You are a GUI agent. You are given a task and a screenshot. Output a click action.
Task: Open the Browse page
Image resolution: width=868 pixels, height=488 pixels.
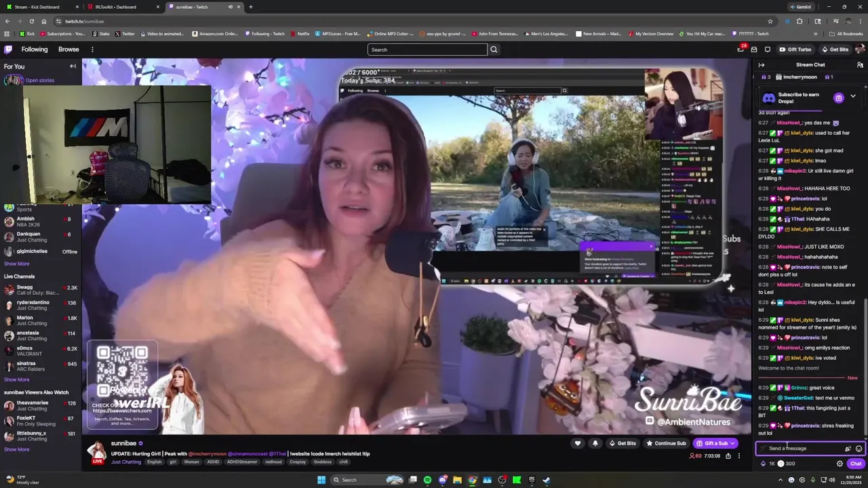click(x=68, y=49)
